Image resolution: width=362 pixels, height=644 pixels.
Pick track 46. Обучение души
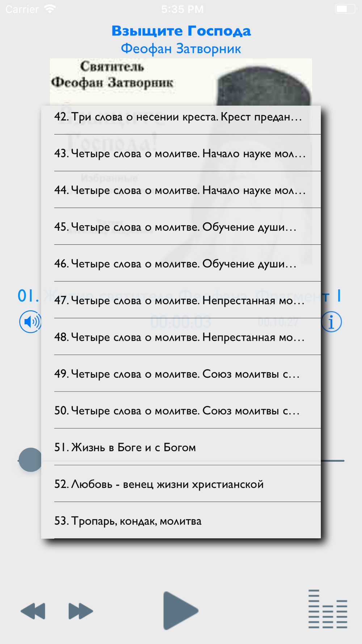(181, 263)
